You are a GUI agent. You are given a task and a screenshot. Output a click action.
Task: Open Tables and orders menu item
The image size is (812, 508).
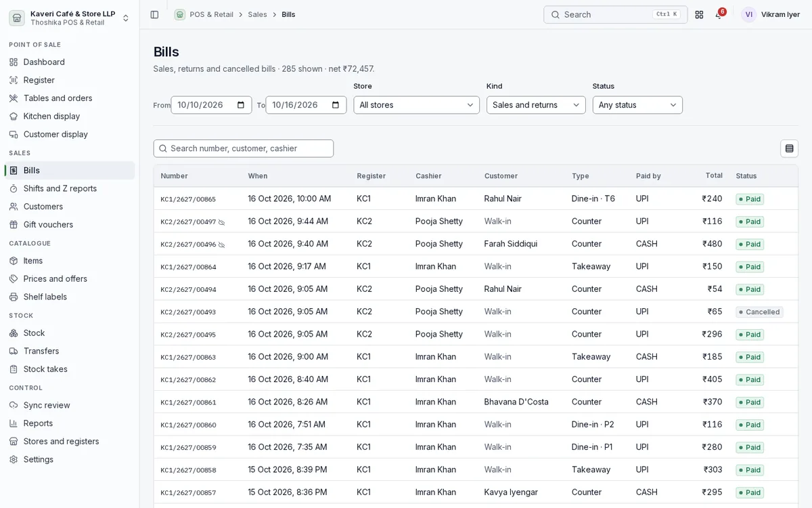click(x=70, y=98)
